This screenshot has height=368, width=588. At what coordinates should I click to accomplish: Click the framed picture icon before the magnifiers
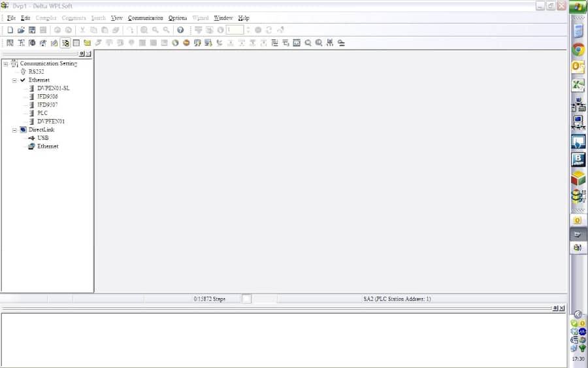point(297,42)
